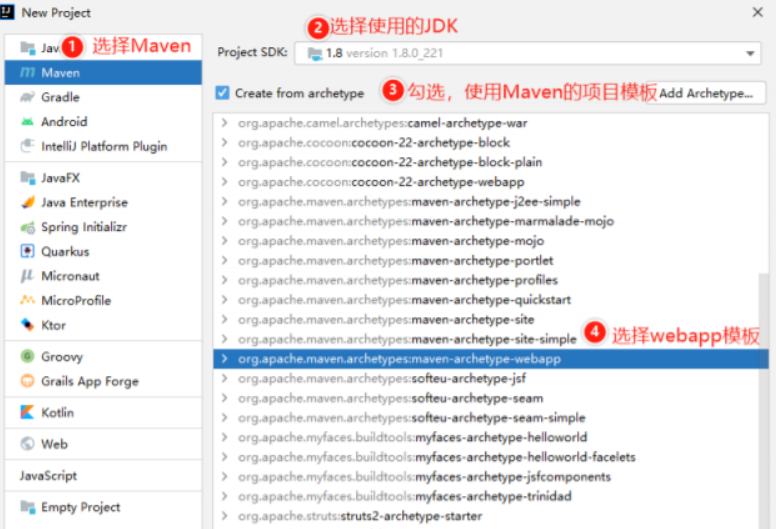Click the Groovy green G icon

tap(28, 356)
